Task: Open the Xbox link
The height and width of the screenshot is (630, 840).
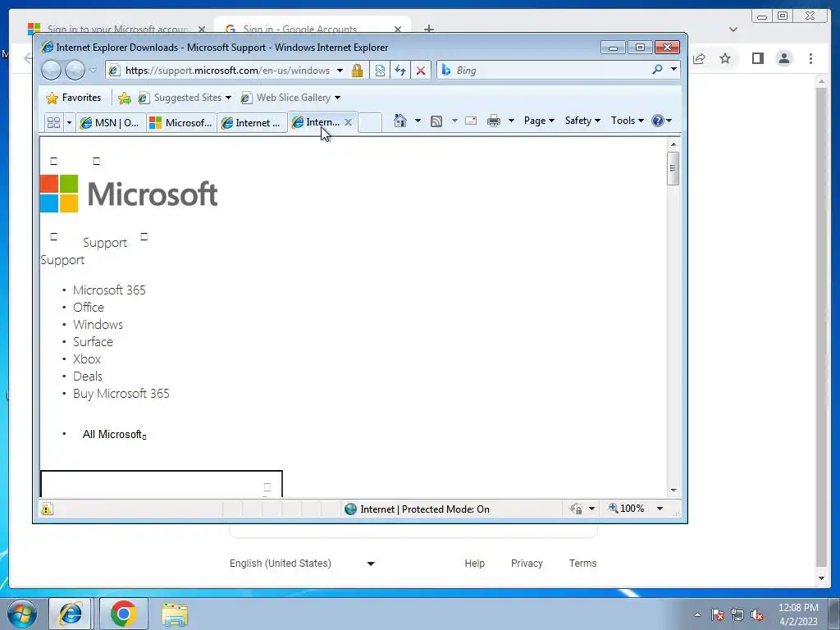Action: [x=87, y=359]
